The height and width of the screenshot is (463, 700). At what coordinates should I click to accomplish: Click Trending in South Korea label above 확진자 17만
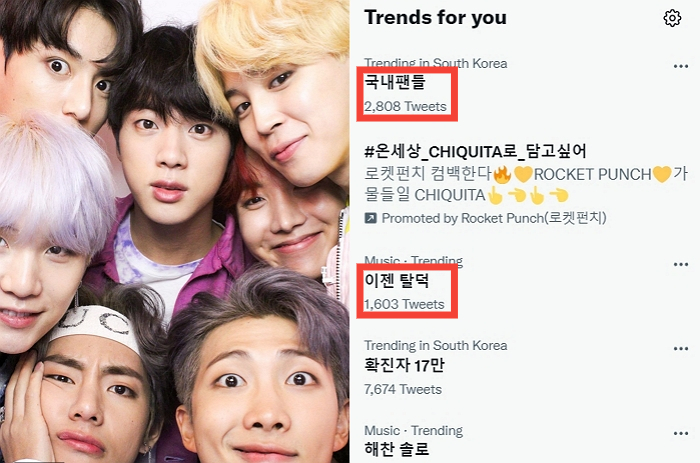click(x=435, y=346)
